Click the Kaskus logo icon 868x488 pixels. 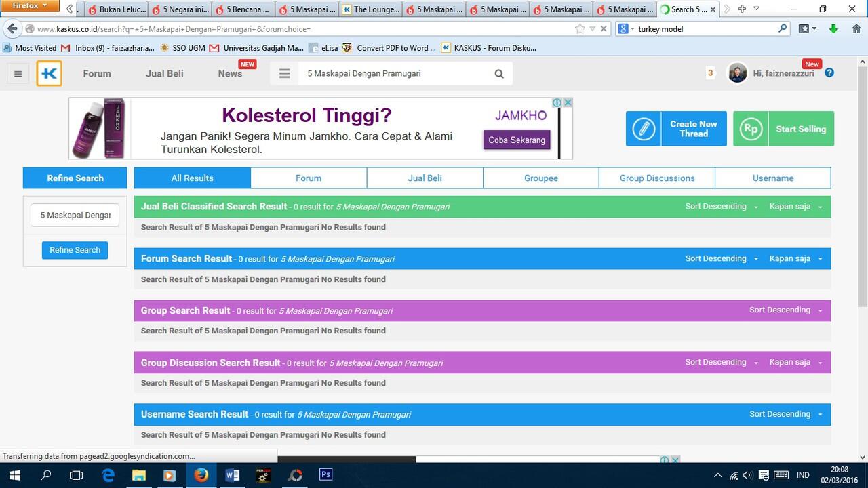coord(49,74)
